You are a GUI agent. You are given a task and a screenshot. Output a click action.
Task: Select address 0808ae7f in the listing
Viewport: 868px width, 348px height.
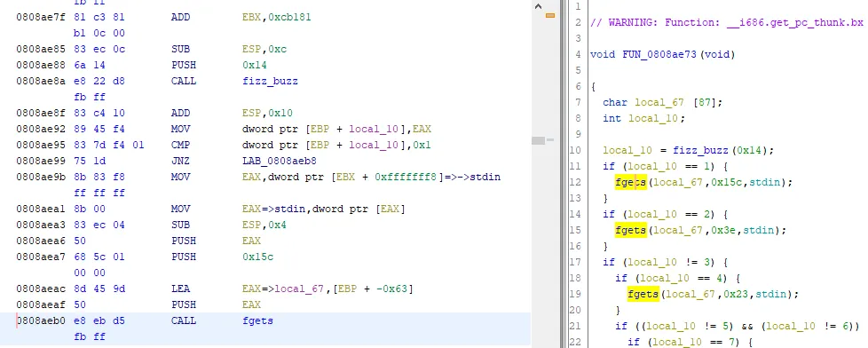[x=41, y=17]
